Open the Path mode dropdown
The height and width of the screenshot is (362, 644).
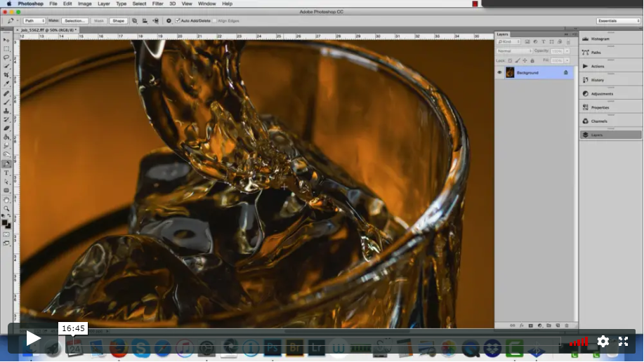click(34, 20)
